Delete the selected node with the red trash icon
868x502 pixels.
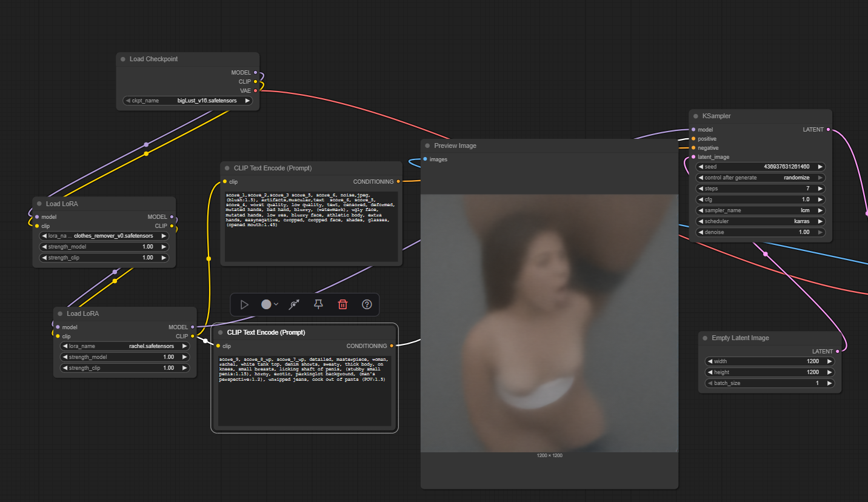342,304
